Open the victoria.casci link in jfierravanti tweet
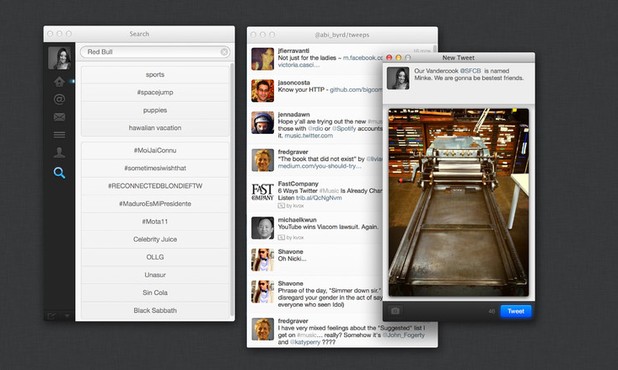618x370 pixels. [298, 65]
